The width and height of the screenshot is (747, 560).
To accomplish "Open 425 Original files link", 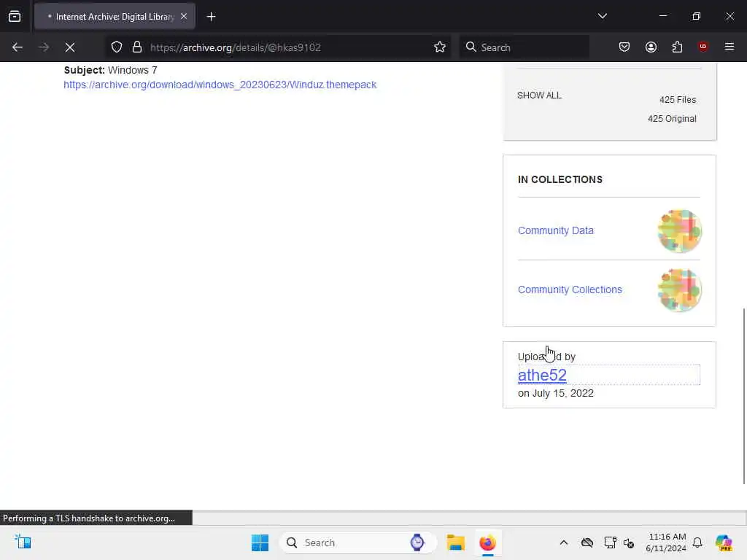I will tap(672, 119).
